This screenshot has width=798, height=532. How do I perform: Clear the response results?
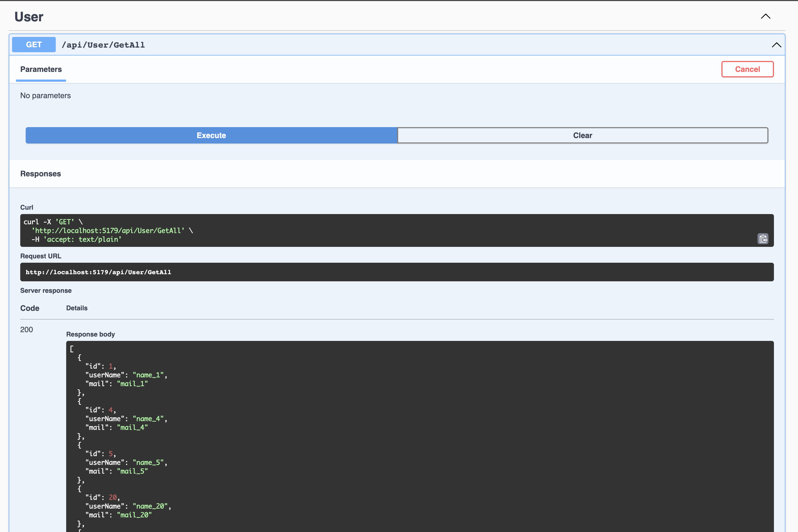pos(583,135)
